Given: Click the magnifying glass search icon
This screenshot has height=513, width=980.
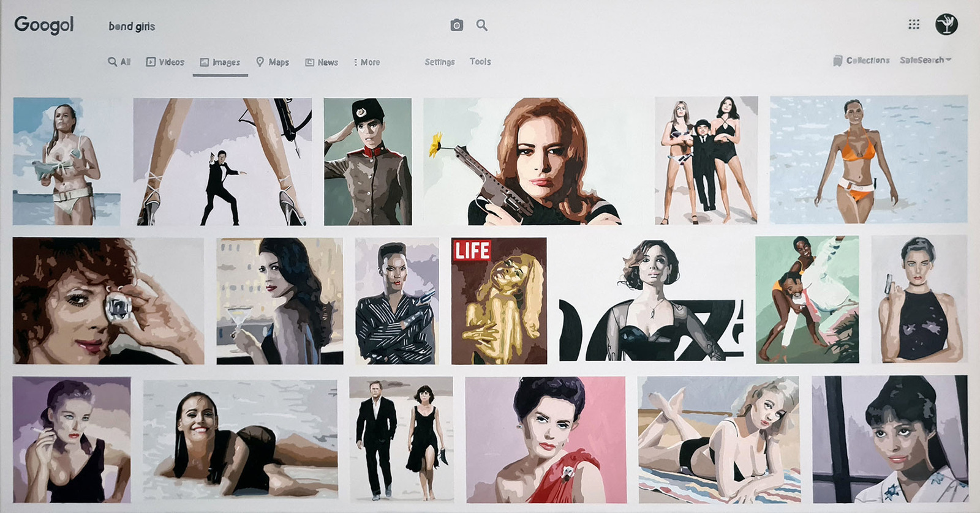Looking at the screenshot, I should (x=482, y=25).
